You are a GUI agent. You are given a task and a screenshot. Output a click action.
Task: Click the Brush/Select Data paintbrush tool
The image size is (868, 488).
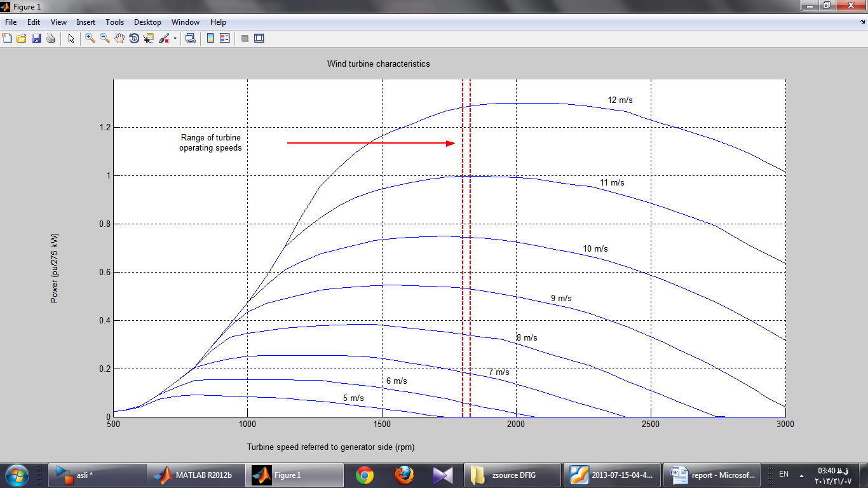click(x=163, y=39)
